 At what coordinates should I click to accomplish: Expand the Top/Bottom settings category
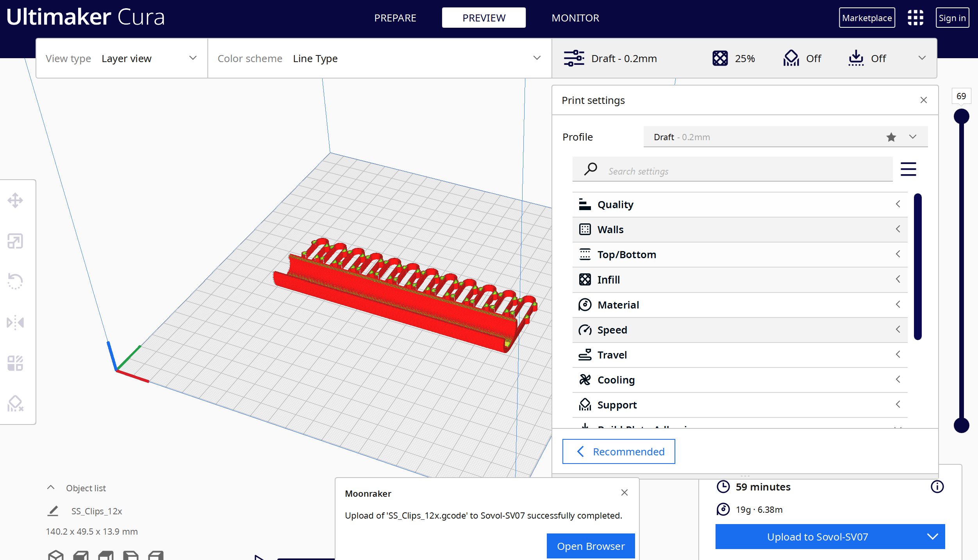pos(740,255)
